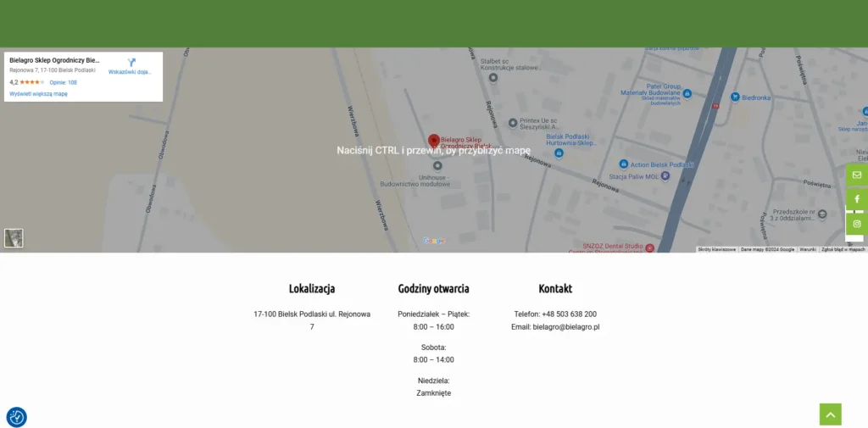Click the Printex Ue sc map marker
The image size is (868, 428).
[512, 123]
